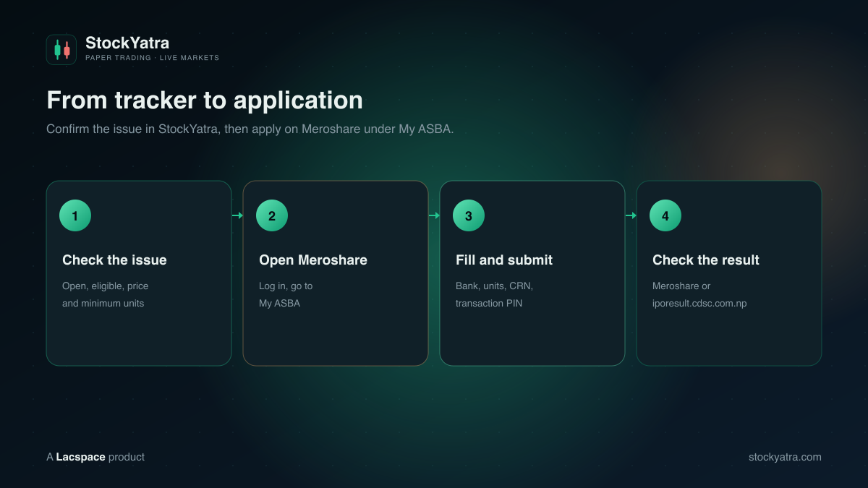The width and height of the screenshot is (868, 488).
Task: Click the StockYatra brand name
Action: tap(127, 43)
